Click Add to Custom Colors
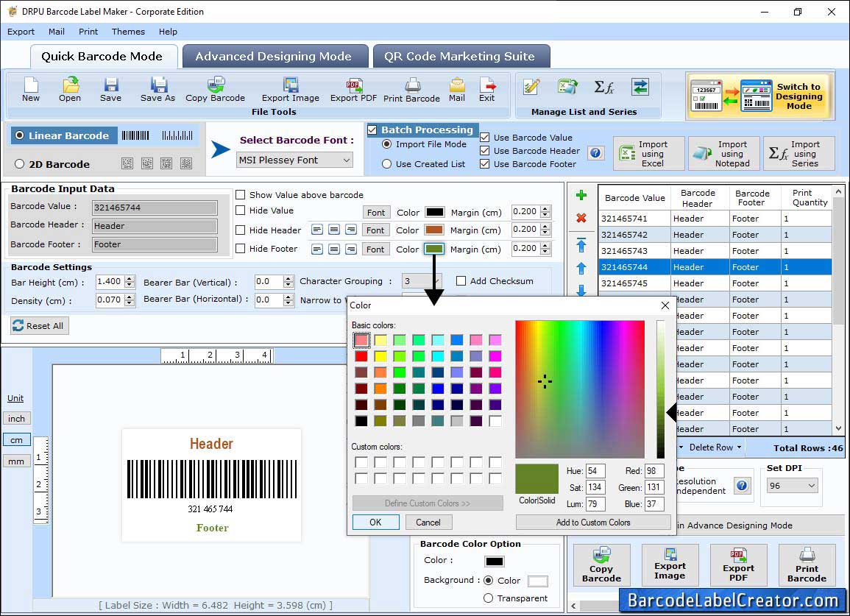This screenshot has height=616, width=850. [593, 523]
